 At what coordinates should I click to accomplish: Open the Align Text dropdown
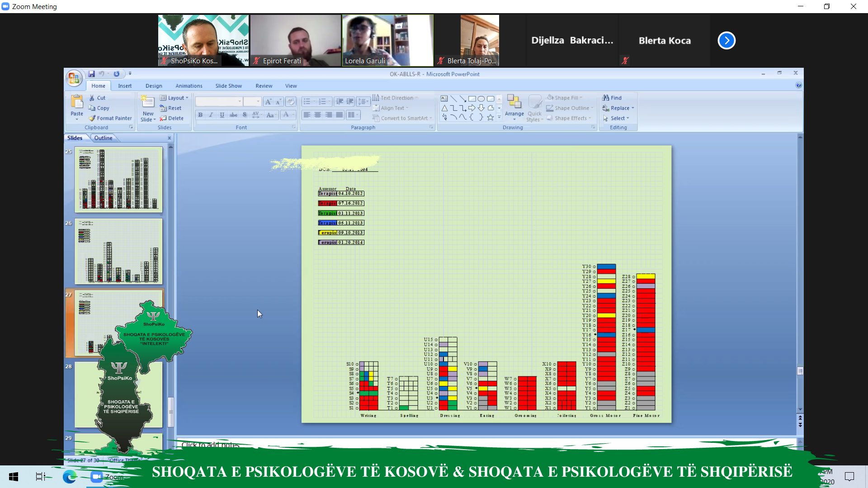click(x=391, y=108)
